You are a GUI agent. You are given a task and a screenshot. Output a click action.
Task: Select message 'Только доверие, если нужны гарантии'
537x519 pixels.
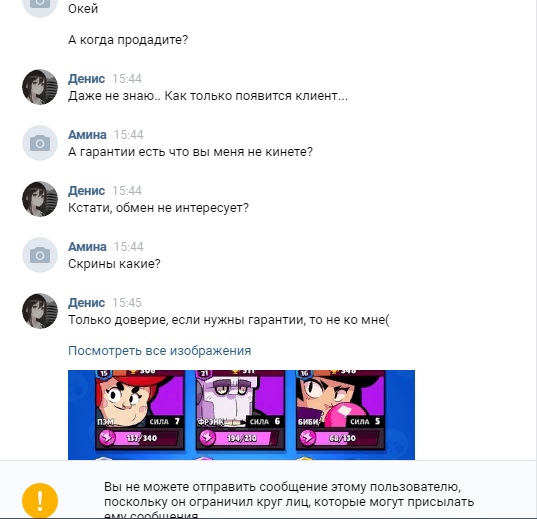[x=229, y=320]
